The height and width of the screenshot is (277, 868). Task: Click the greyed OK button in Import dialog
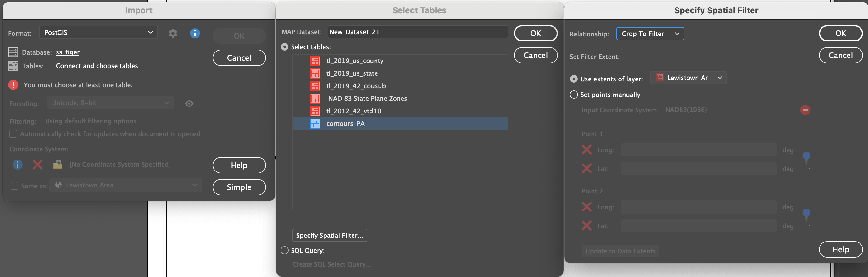pyautogui.click(x=239, y=36)
